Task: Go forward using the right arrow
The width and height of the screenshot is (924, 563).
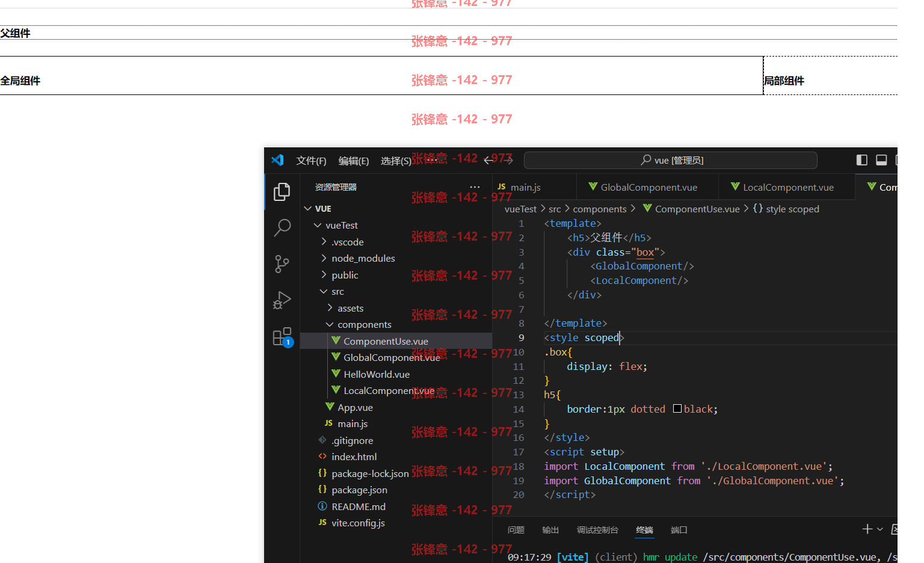Action: click(x=508, y=160)
